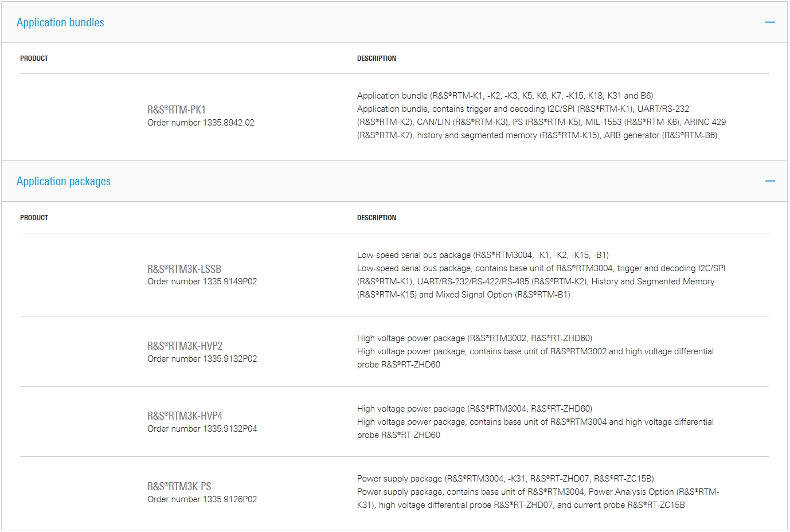This screenshot has width=790, height=532.
Task: Open the R&S RTM-PK1 product link
Action: pos(177,109)
